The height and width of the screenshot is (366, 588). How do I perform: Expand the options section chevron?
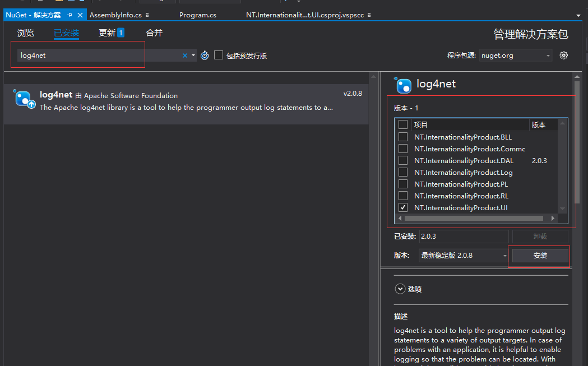[x=400, y=289]
